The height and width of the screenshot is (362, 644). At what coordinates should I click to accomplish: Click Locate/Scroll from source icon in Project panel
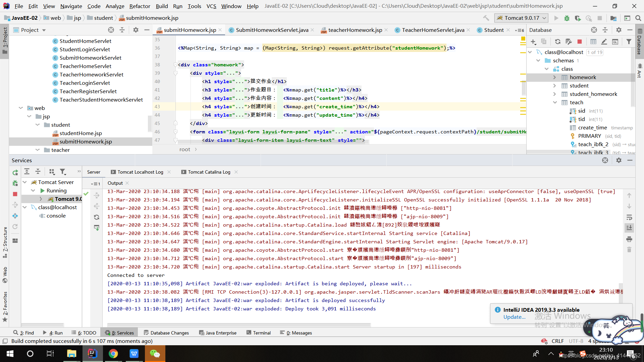click(x=111, y=30)
